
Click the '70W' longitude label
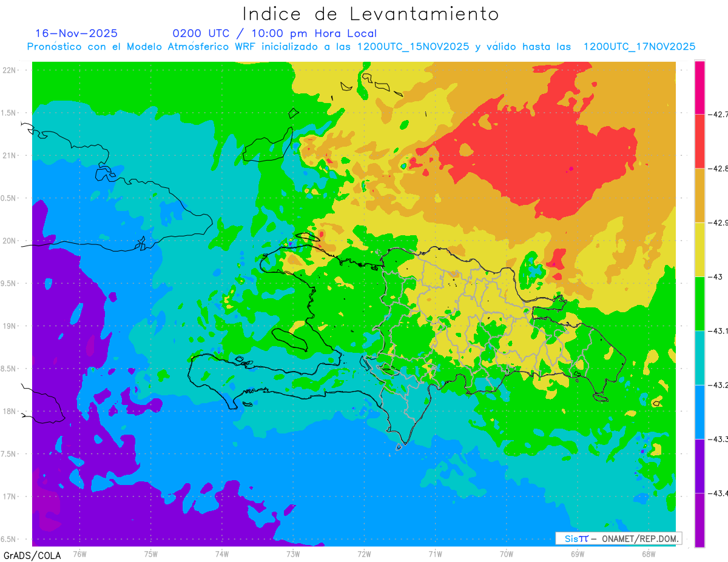pos(506,554)
